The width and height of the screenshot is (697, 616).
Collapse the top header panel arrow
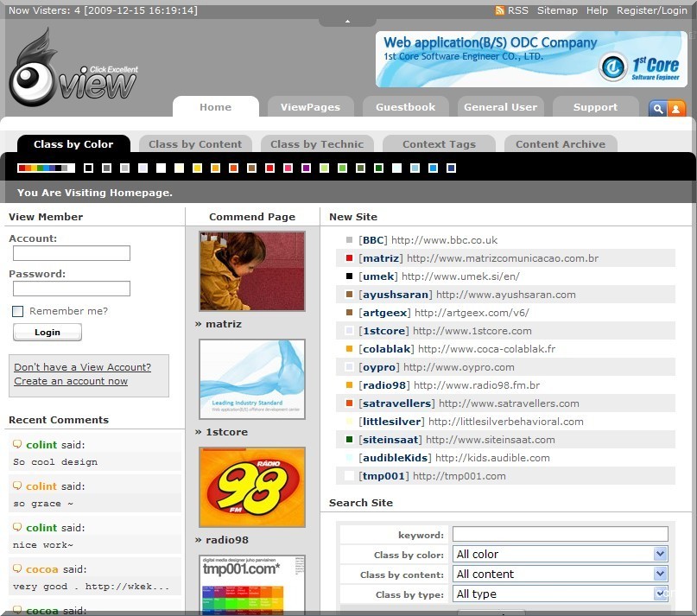[x=347, y=21]
